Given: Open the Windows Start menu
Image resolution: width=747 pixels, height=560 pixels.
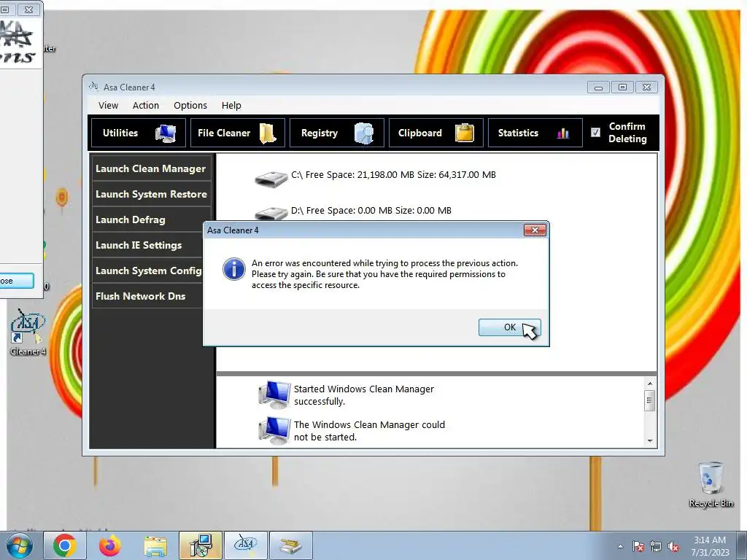Looking at the screenshot, I should (x=19, y=545).
